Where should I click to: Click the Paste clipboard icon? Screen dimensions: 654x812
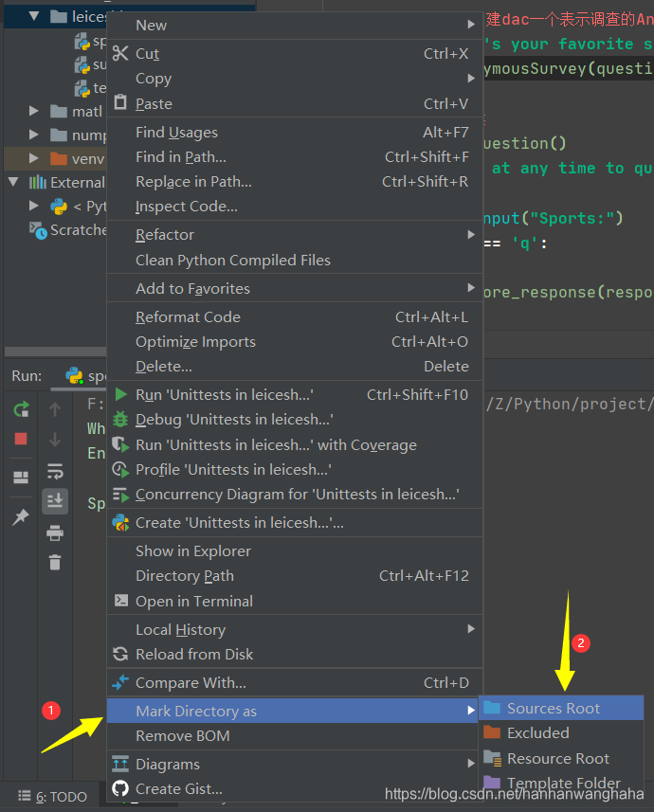pyautogui.click(x=120, y=102)
